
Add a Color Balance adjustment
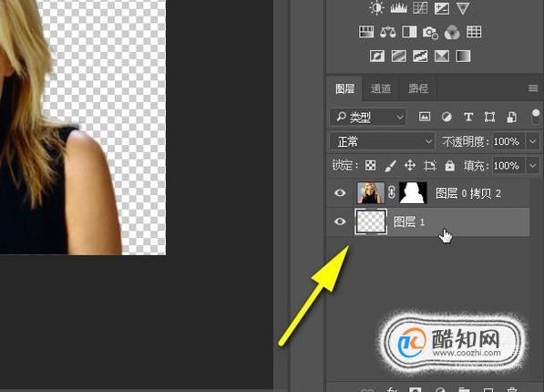click(x=388, y=32)
